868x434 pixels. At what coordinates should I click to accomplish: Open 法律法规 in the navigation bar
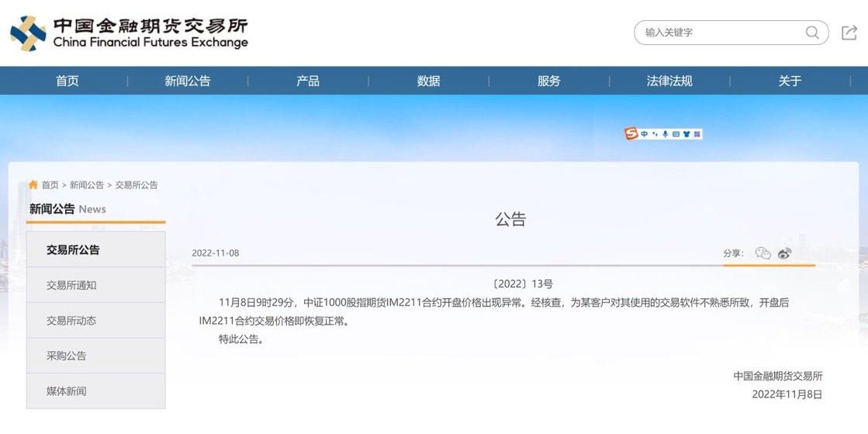(669, 81)
